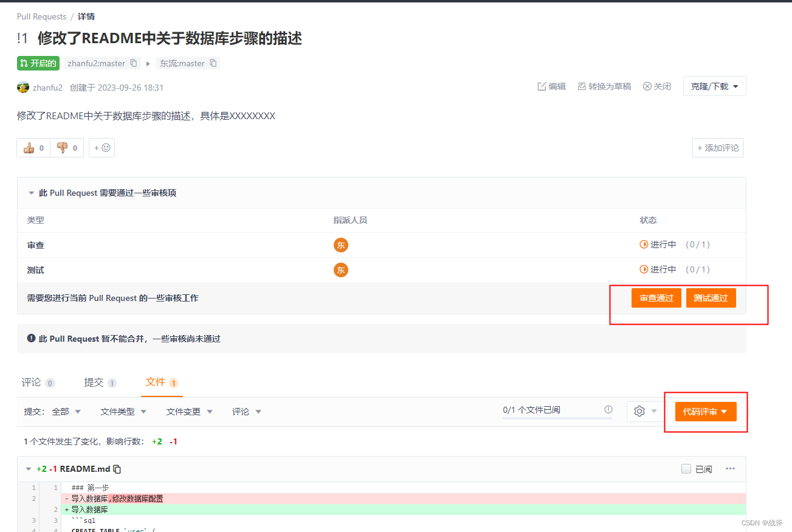Image resolution: width=792 pixels, height=532 pixels.
Task: Click 编辑 to edit pull request
Action: (x=552, y=86)
